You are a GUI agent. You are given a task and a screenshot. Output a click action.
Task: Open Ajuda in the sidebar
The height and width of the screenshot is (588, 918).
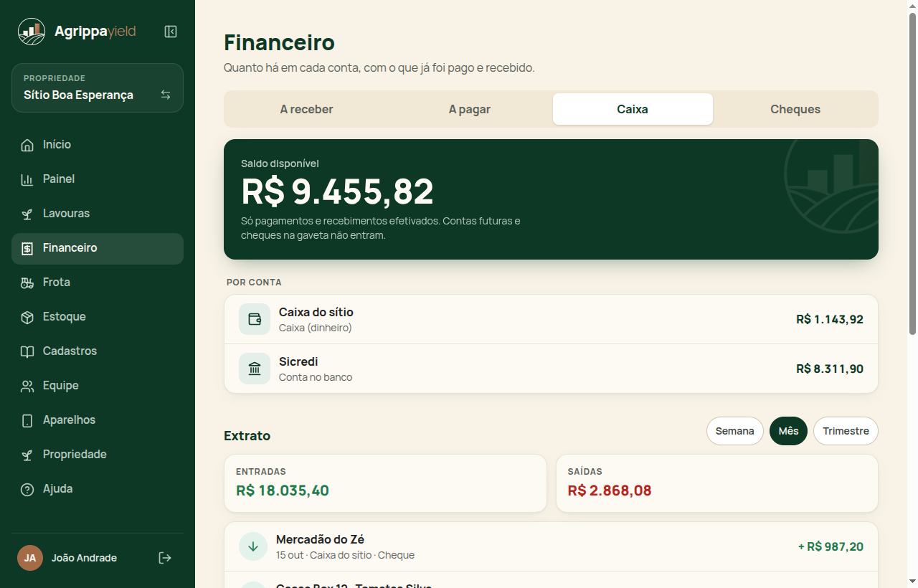pyautogui.click(x=98, y=489)
